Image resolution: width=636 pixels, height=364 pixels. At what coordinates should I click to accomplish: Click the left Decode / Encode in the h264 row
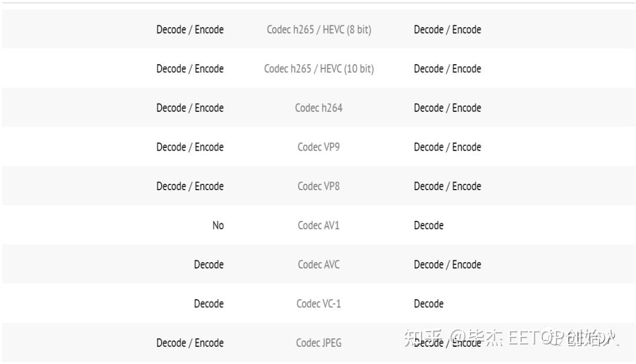point(190,108)
